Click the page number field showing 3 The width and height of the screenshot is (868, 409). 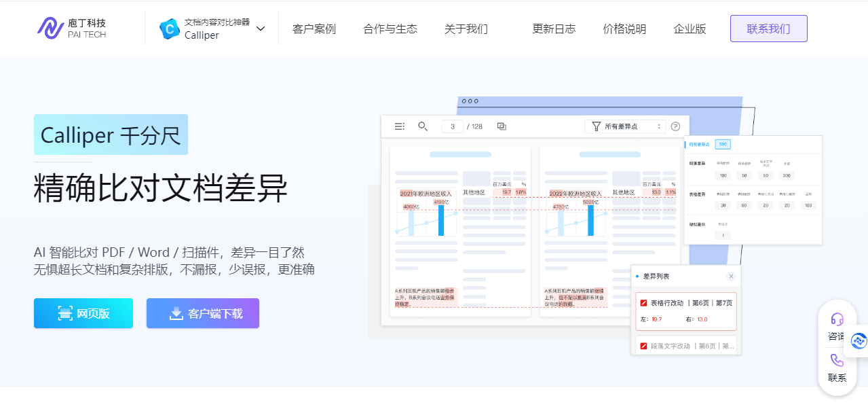452,126
